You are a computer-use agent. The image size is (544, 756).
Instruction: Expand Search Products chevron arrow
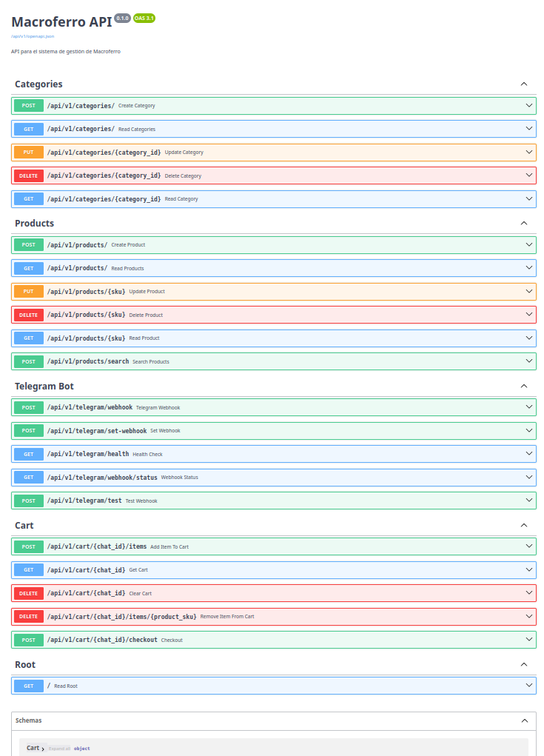529,361
